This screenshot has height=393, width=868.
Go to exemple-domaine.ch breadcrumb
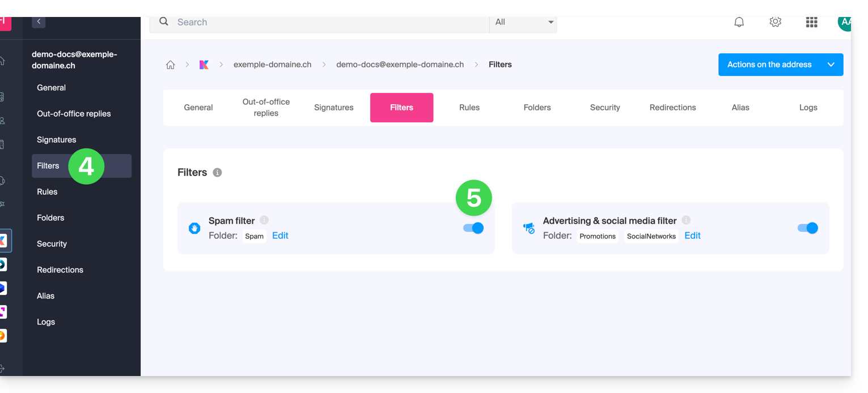pos(272,65)
